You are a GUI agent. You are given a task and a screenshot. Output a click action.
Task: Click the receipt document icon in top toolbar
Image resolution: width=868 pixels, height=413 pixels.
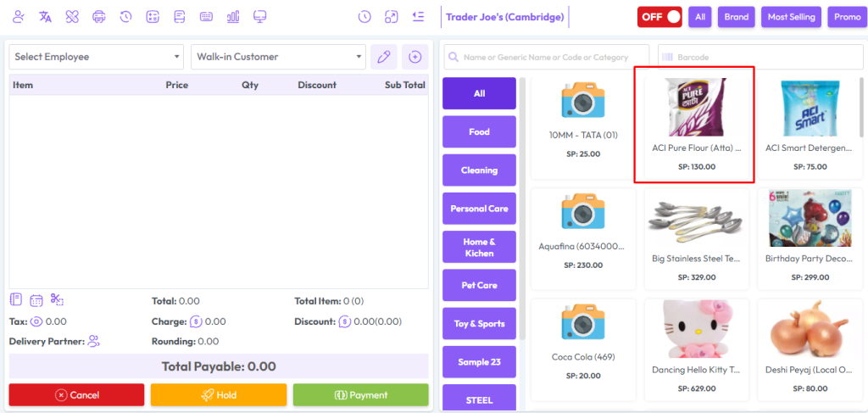(x=180, y=17)
